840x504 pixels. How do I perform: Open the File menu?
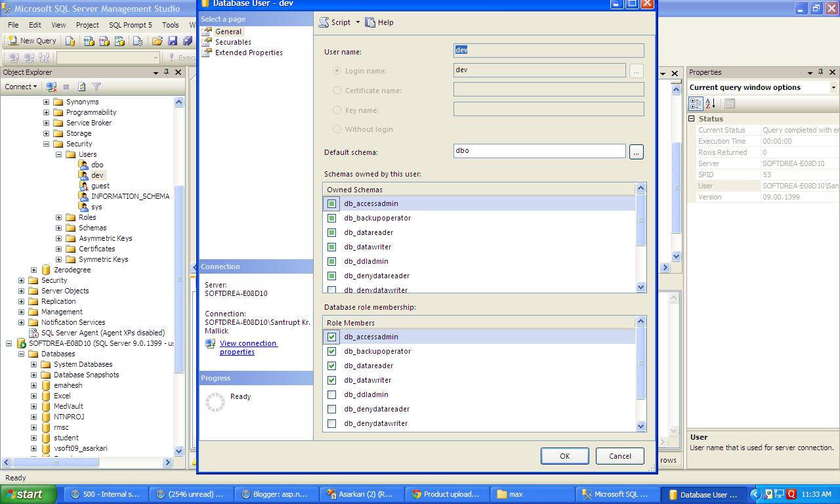tap(13, 25)
